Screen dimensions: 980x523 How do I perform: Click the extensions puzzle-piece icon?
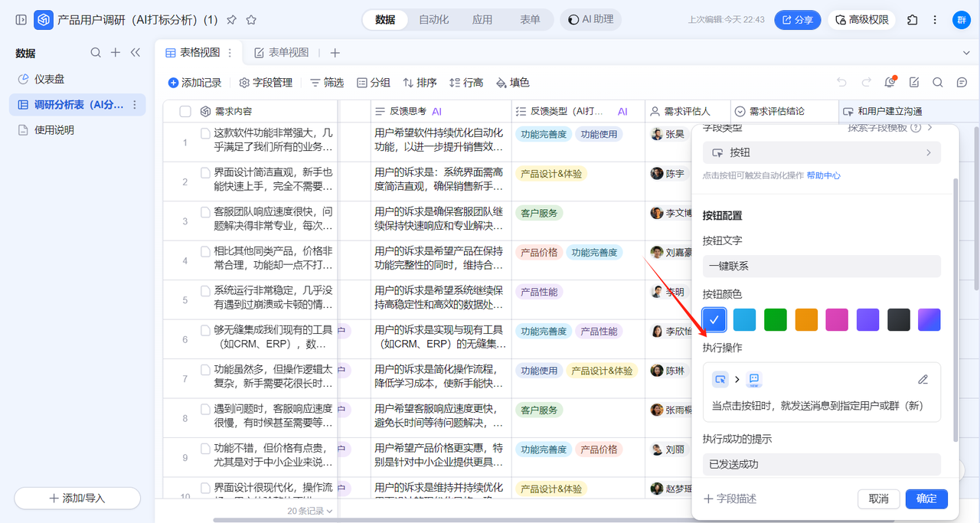coord(912,20)
